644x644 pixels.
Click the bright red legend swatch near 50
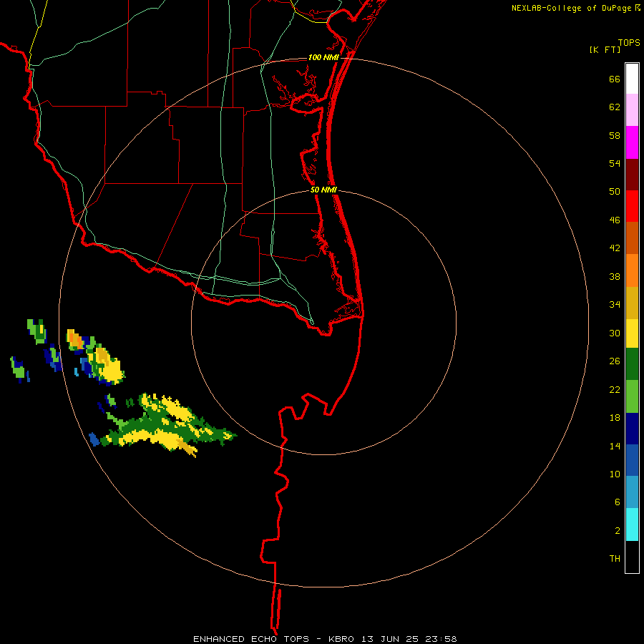(632, 207)
